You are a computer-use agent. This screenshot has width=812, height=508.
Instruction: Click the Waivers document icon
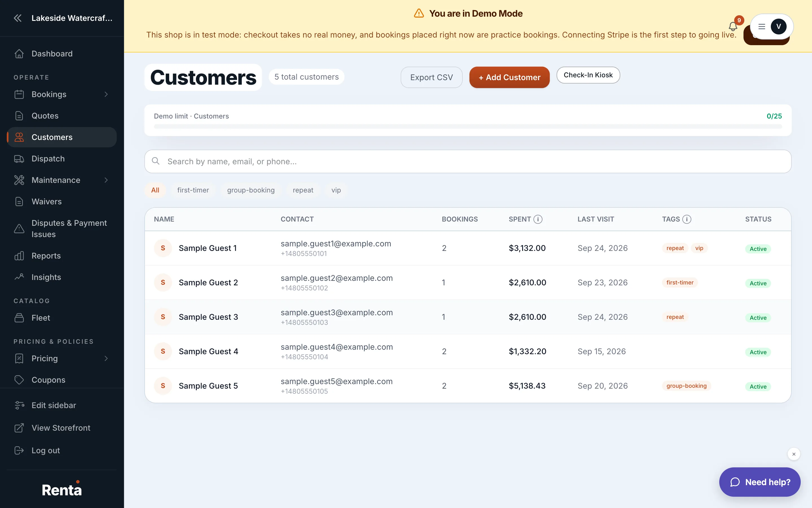(x=19, y=202)
